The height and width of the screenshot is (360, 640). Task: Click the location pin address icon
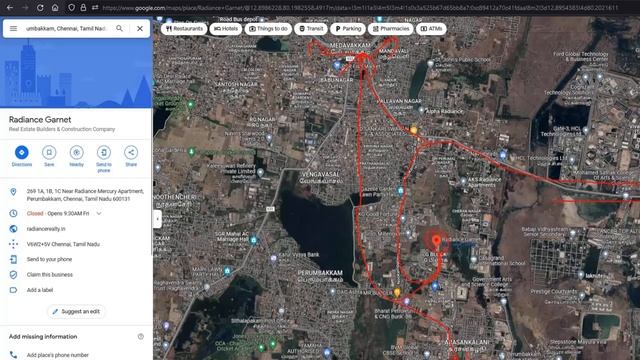click(13, 192)
